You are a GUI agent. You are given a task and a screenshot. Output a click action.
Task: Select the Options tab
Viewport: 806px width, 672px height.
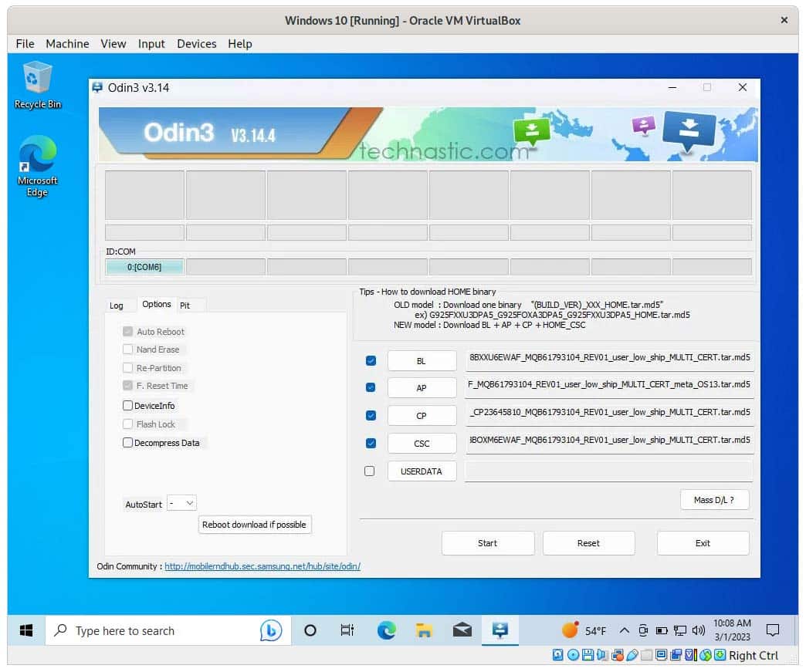[156, 304]
